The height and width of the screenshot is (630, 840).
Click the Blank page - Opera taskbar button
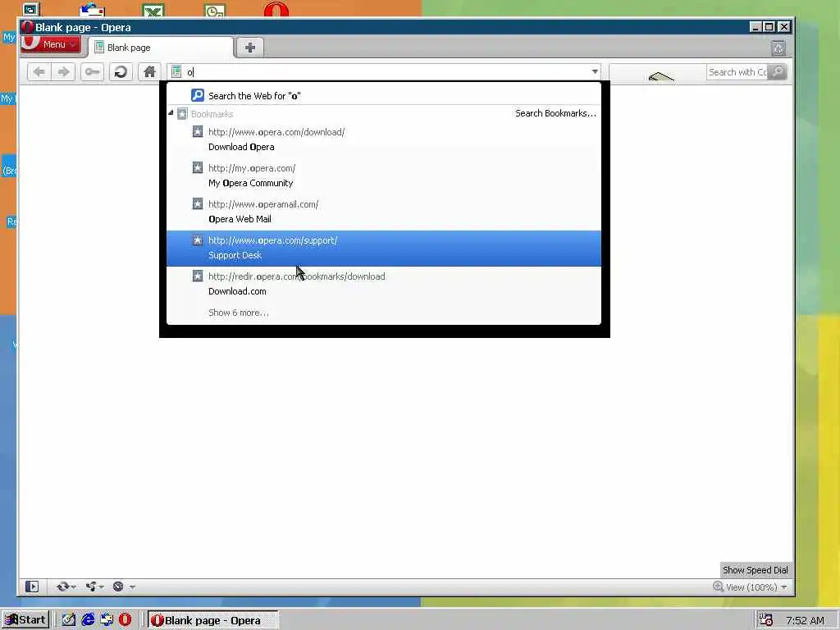[212, 620]
